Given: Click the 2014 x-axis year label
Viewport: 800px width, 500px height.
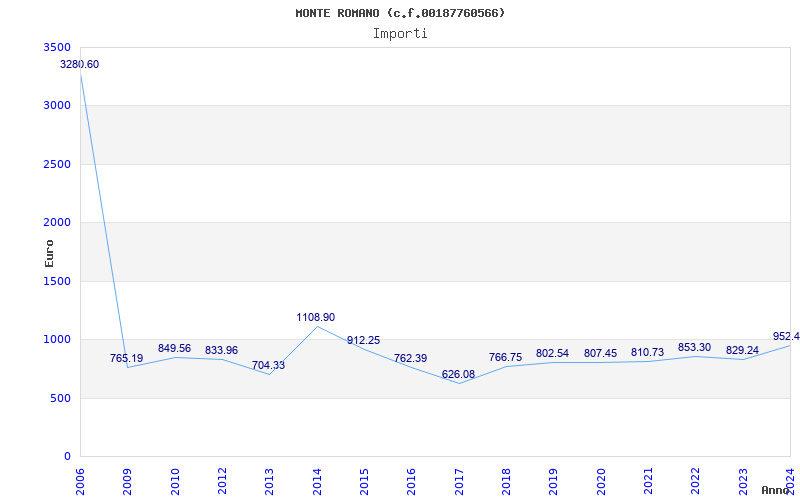Looking at the screenshot, I should [x=317, y=482].
